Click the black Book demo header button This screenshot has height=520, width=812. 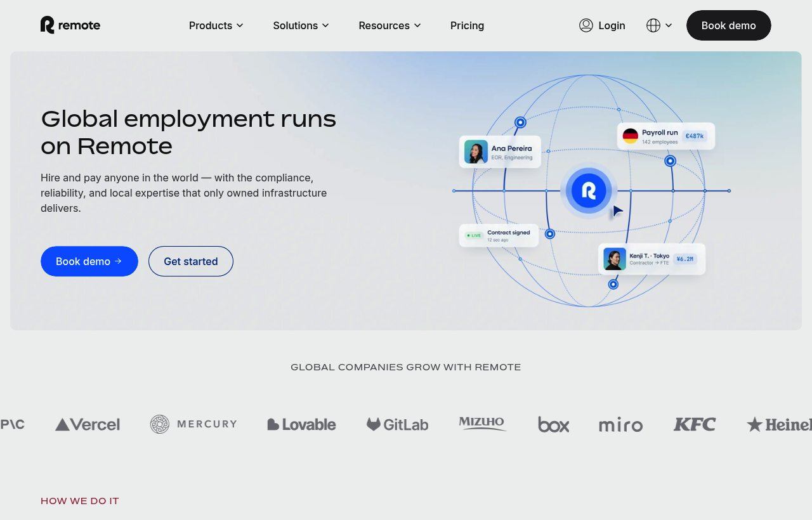[x=729, y=25]
